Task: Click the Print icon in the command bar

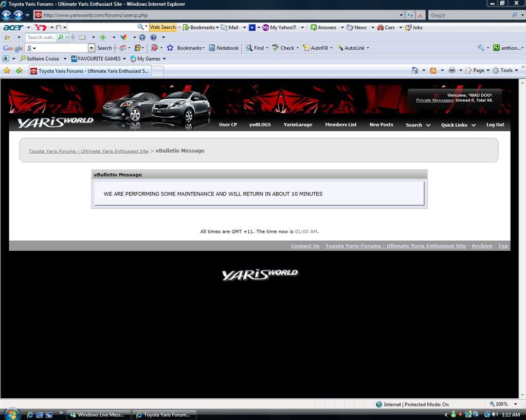Action: [x=452, y=70]
